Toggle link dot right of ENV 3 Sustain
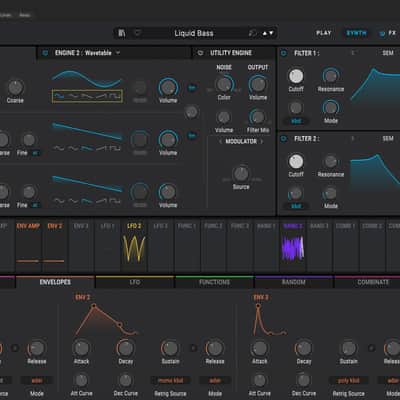Screen dimensions: 400x400 (x=371, y=348)
